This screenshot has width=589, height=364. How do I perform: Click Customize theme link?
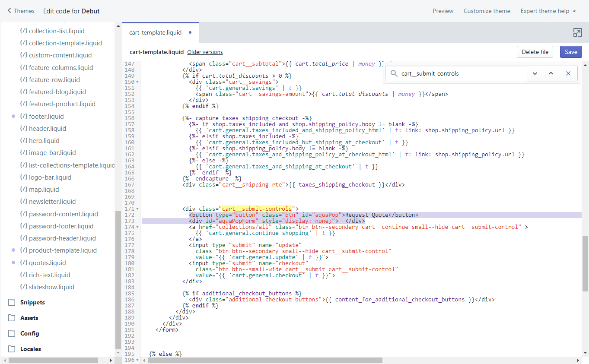[487, 11]
